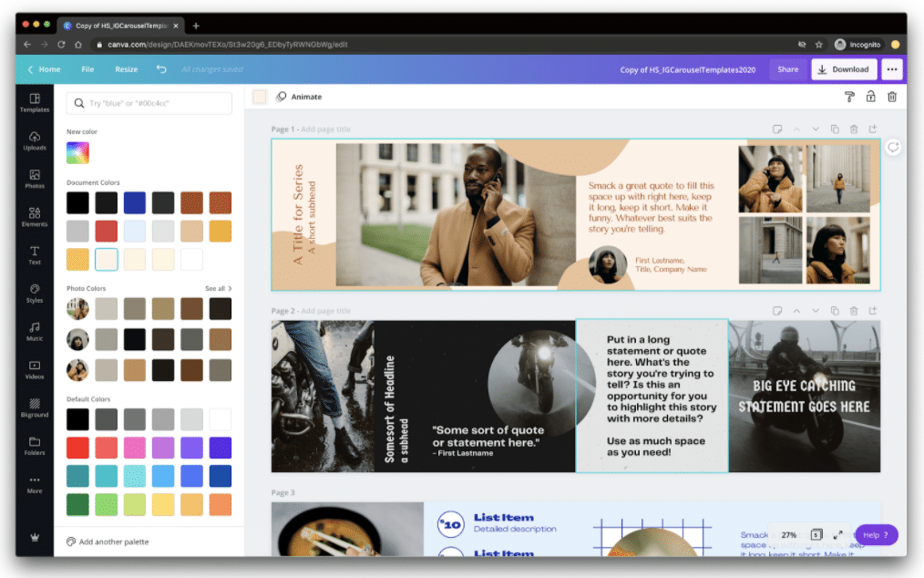Pick the red document color swatch
Image resolution: width=924 pixels, height=578 pixels.
(106, 231)
